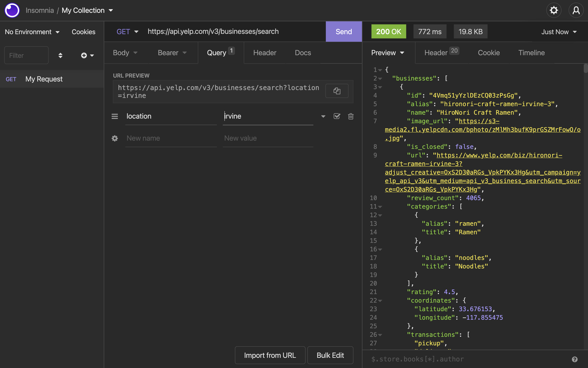This screenshot has width=588, height=368.
Task: Open settings via the gear icon
Action: point(554,11)
